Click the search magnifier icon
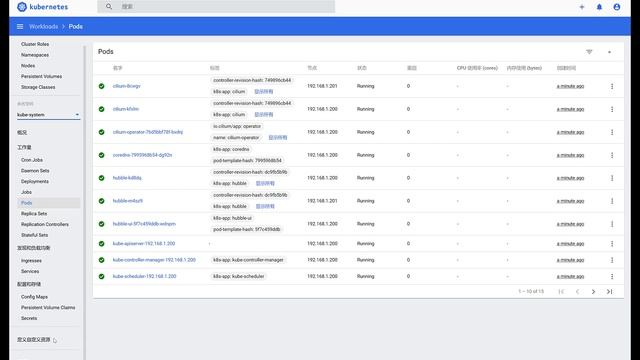The height and width of the screenshot is (360, 640). click(109, 7)
